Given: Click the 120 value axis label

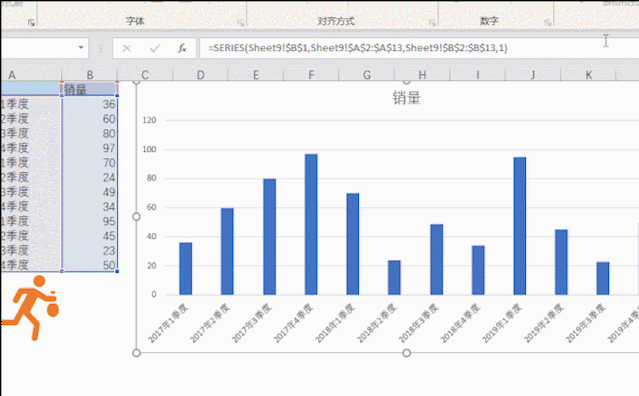Looking at the screenshot, I should [x=149, y=120].
